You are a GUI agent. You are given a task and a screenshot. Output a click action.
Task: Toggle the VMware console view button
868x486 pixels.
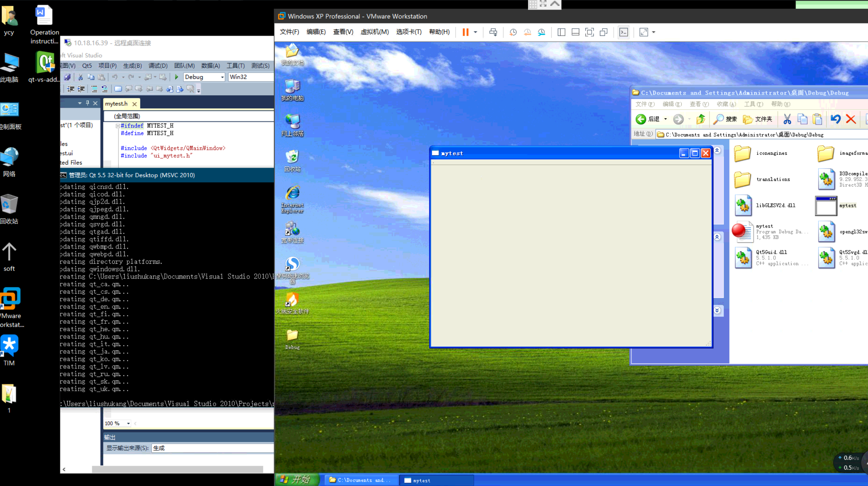click(624, 32)
